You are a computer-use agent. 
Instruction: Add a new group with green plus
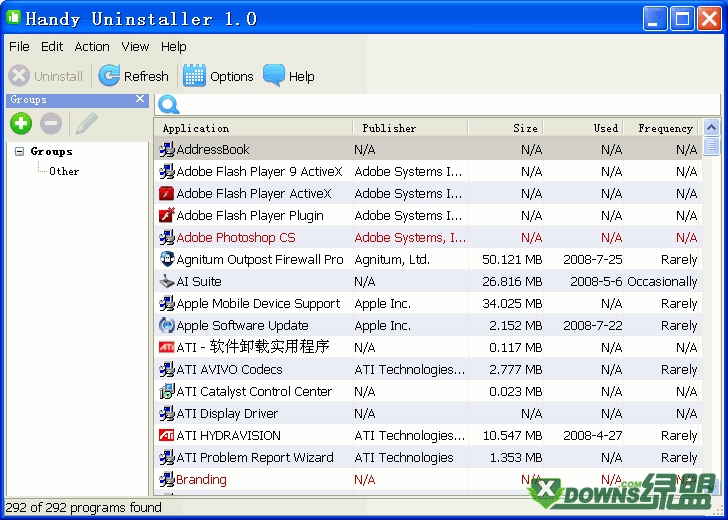click(x=21, y=124)
